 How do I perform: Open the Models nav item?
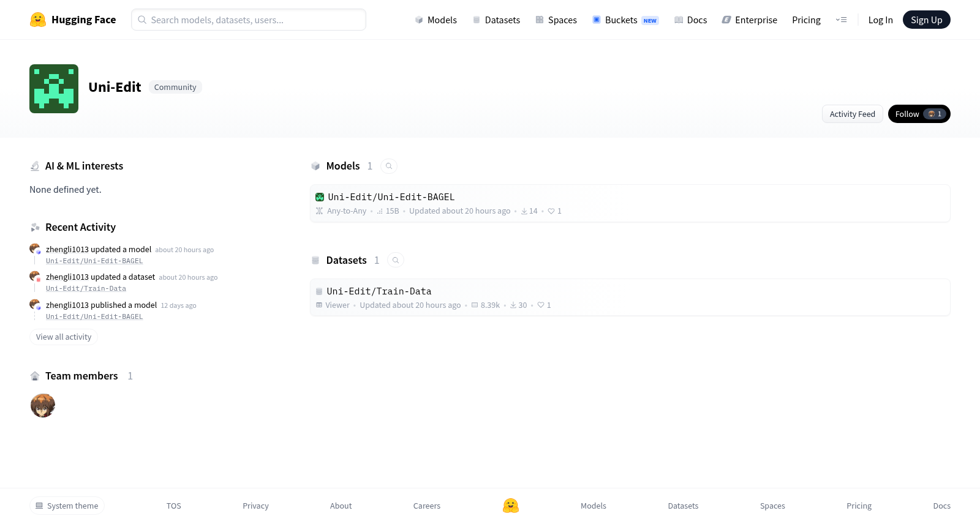435,20
